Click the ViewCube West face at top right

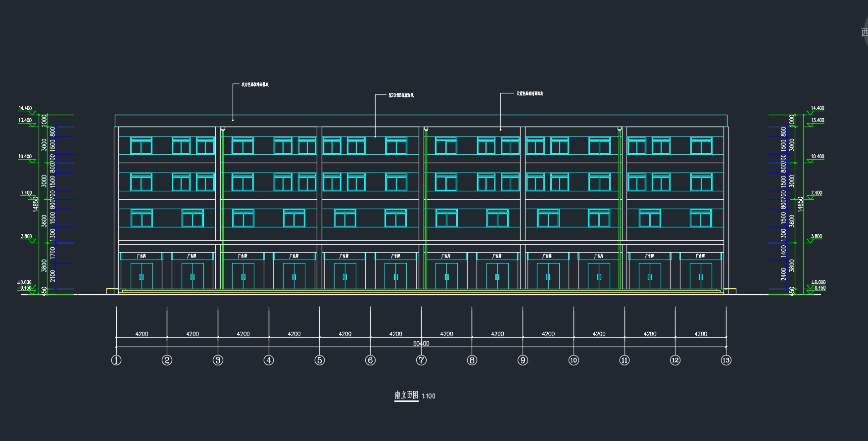point(864,32)
